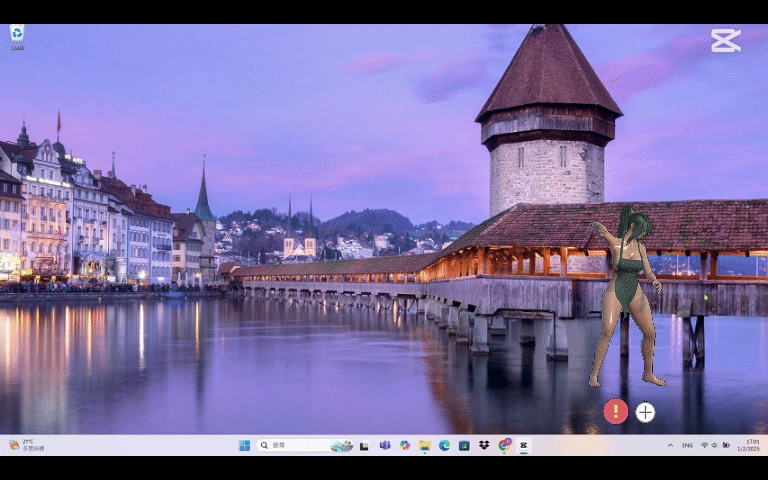
Task: Open Dropbox from the taskbar
Action: click(484, 445)
